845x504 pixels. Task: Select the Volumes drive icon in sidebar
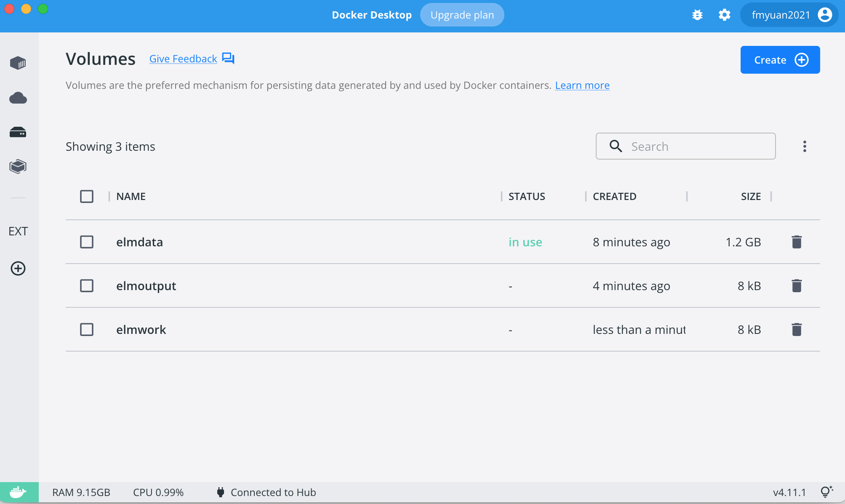(18, 132)
